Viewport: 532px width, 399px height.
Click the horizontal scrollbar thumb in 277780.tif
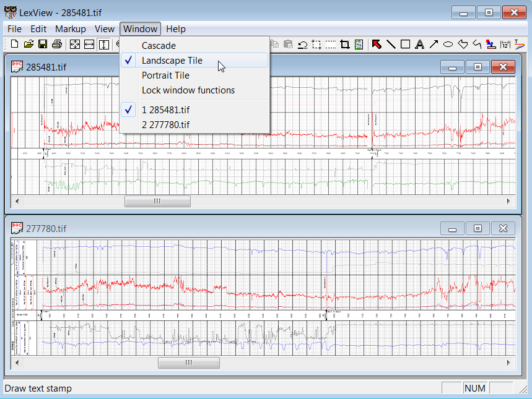pos(189,363)
